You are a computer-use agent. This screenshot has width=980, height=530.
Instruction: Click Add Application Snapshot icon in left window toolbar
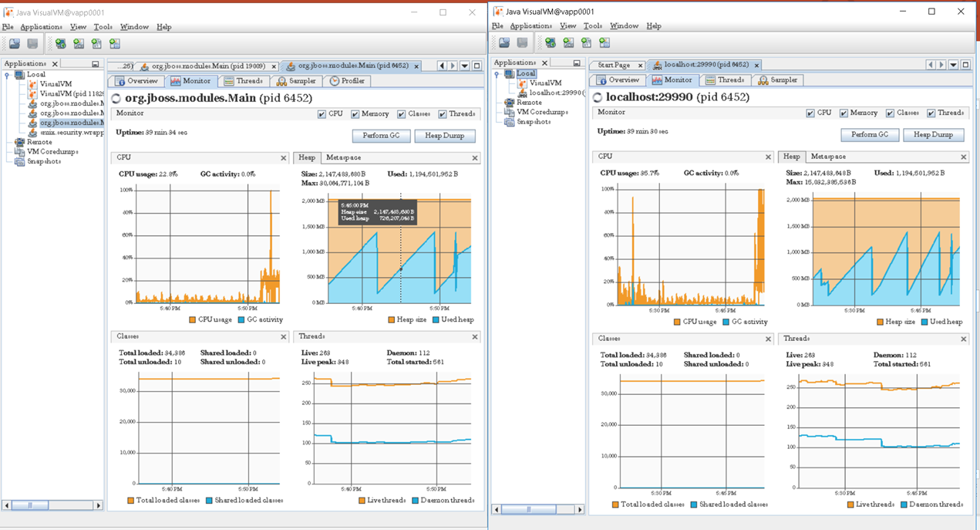click(115, 44)
